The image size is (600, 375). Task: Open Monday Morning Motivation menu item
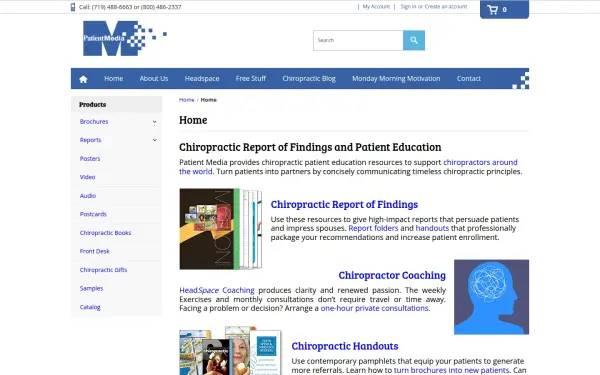click(x=396, y=78)
